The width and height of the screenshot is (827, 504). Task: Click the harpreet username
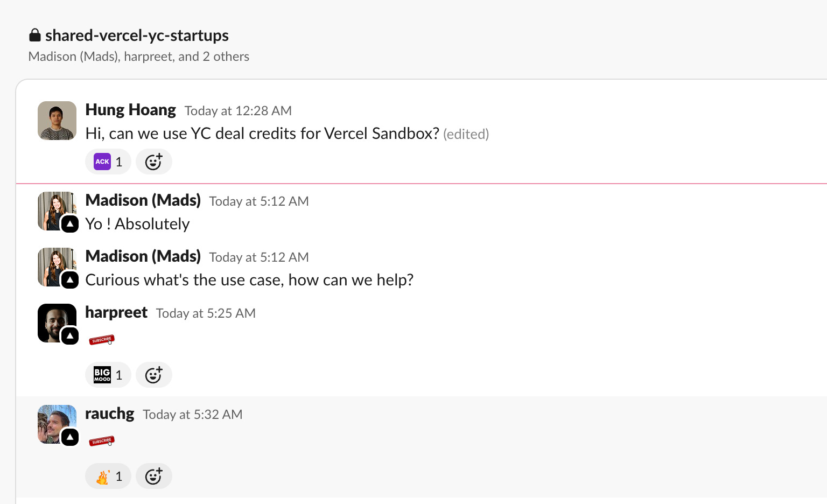(x=116, y=312)
